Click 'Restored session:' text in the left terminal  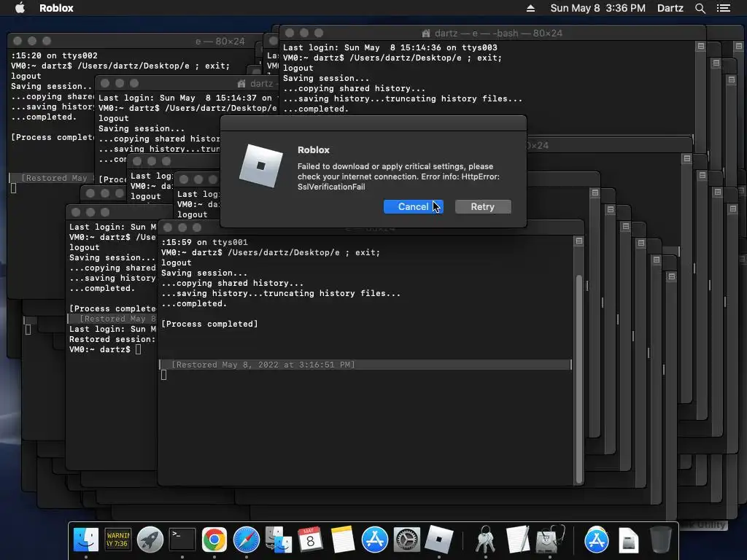click(112, 340)
